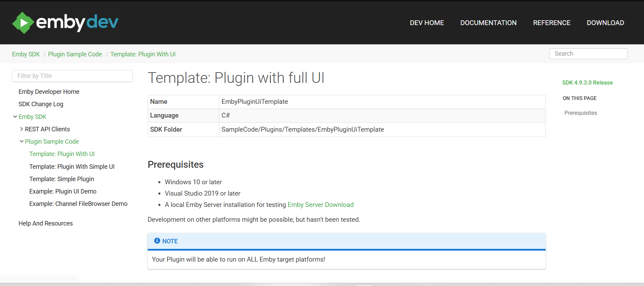The image size is (644, 286).
Task: Select Example: Plugin UI Demo page
Action: (x=63, y=191)
